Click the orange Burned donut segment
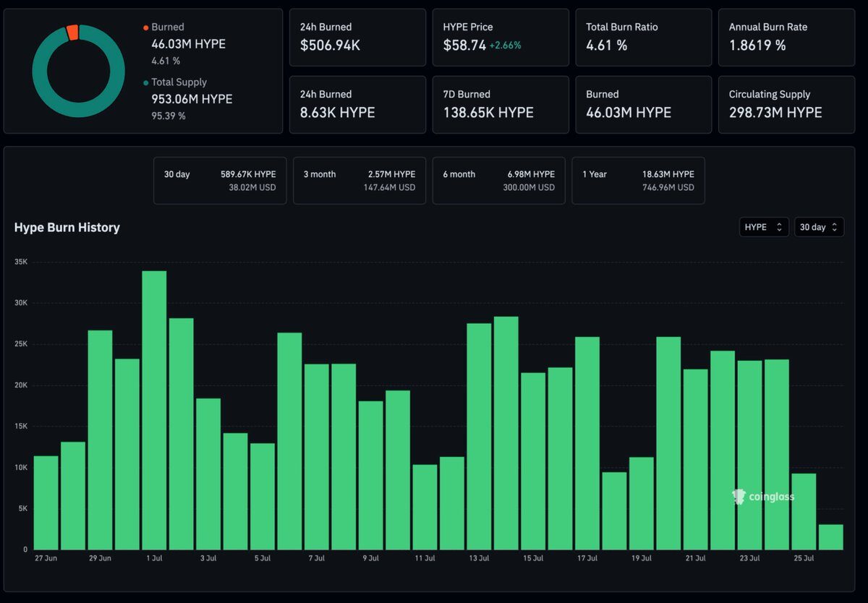The image size is (868, 603). [72, 33]
